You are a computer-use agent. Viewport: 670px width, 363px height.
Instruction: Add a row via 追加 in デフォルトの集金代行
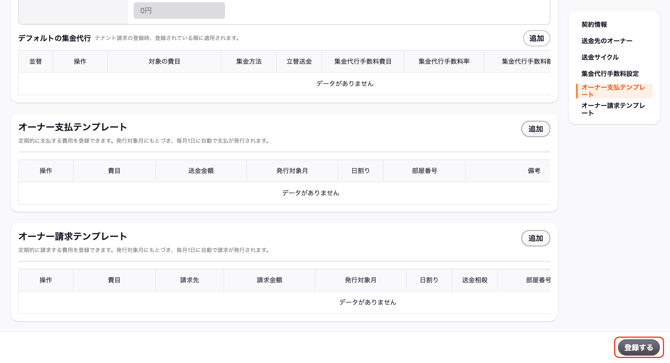[536, 38]
